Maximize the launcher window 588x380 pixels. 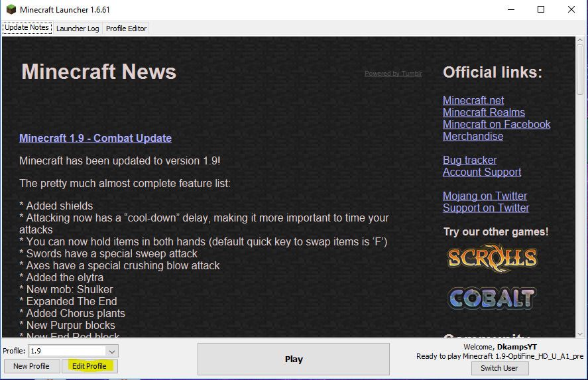541,9
